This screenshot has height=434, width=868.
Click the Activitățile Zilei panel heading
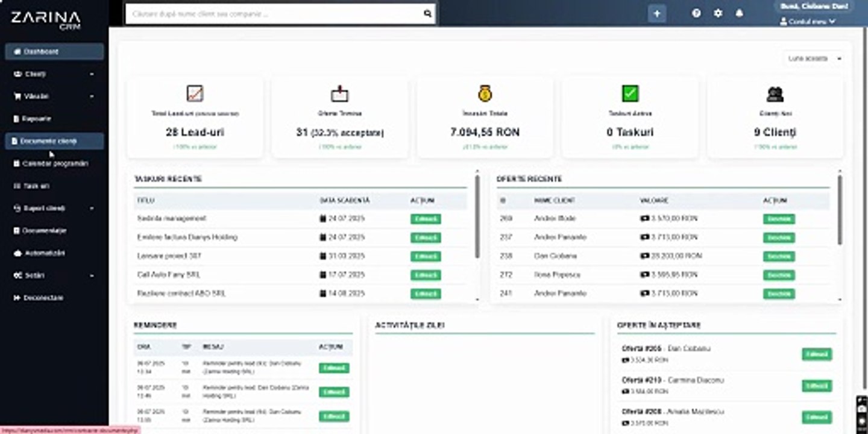tap(410, 325)
